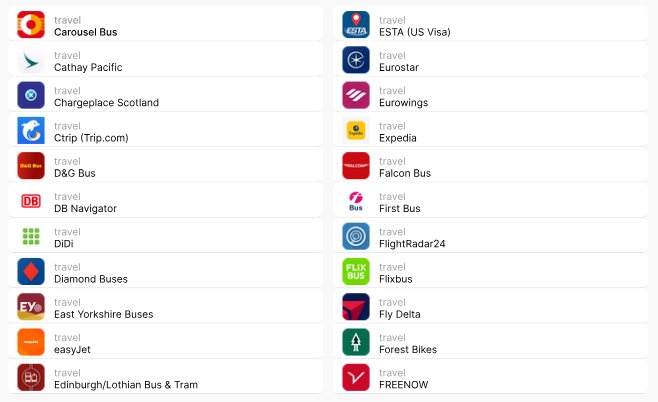Click the Carousel Bus app icon
This screenshot has height=402, width=658.
coord(31,25)
